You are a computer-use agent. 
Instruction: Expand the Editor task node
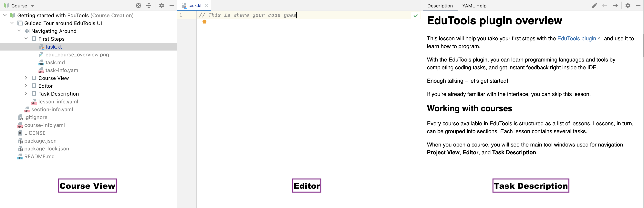(26, 86)
